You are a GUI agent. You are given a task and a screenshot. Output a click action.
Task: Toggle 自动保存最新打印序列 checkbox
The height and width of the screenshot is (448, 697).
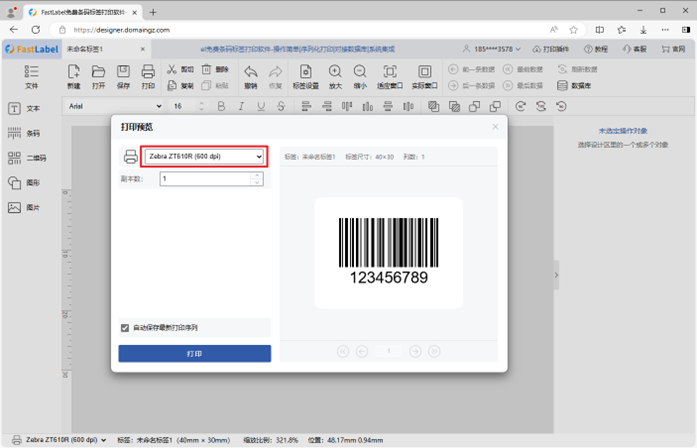click(125, 327)
